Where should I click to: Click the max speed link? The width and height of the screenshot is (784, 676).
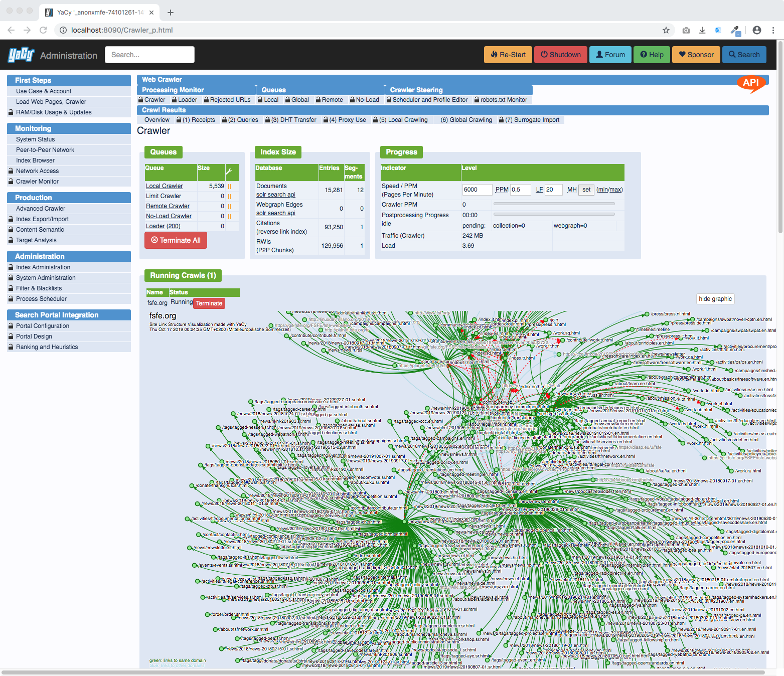(x=615, y=190)
